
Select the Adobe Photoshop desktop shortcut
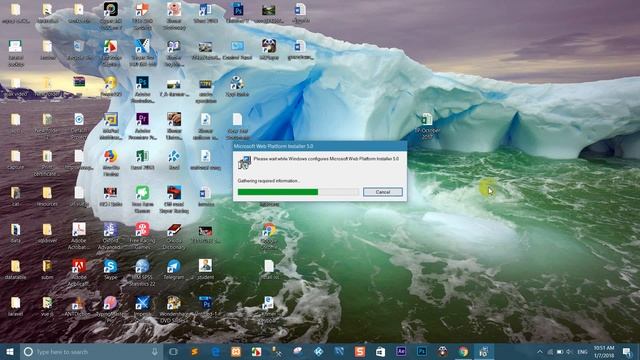(142, 89)
